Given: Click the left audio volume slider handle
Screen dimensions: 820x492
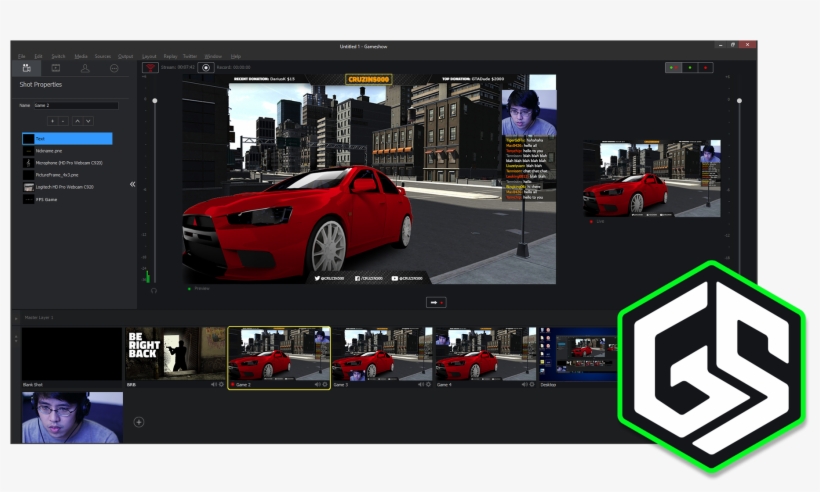Looking at the screenshot, I should [154, 100].
